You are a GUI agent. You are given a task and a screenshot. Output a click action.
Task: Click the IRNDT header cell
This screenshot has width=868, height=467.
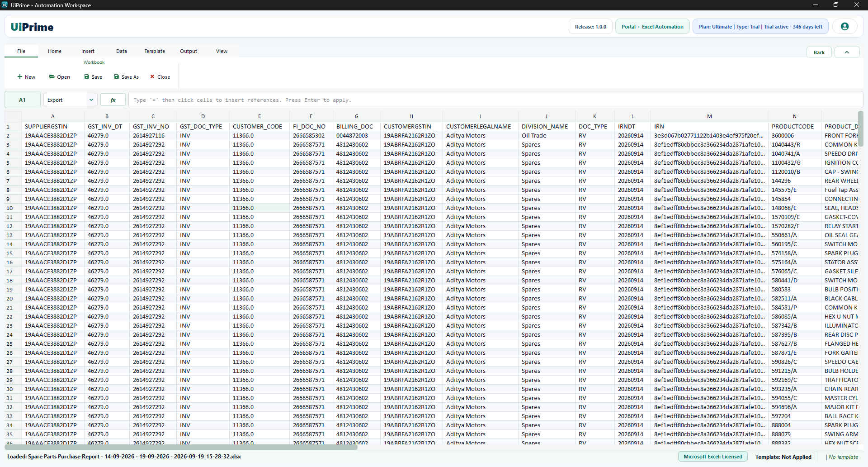632,127
